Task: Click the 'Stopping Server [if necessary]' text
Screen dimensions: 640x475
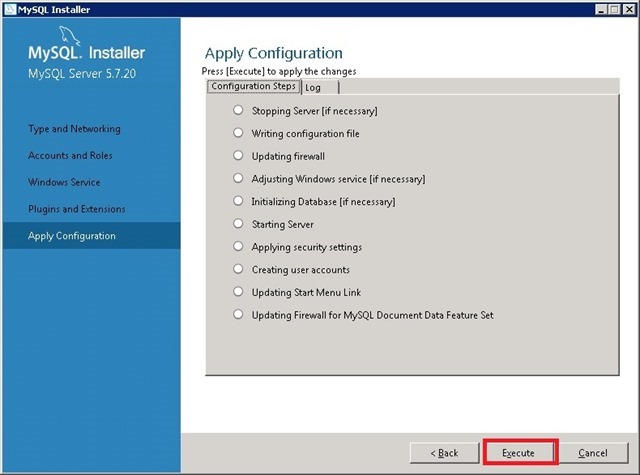Action: tap(314, 111)
